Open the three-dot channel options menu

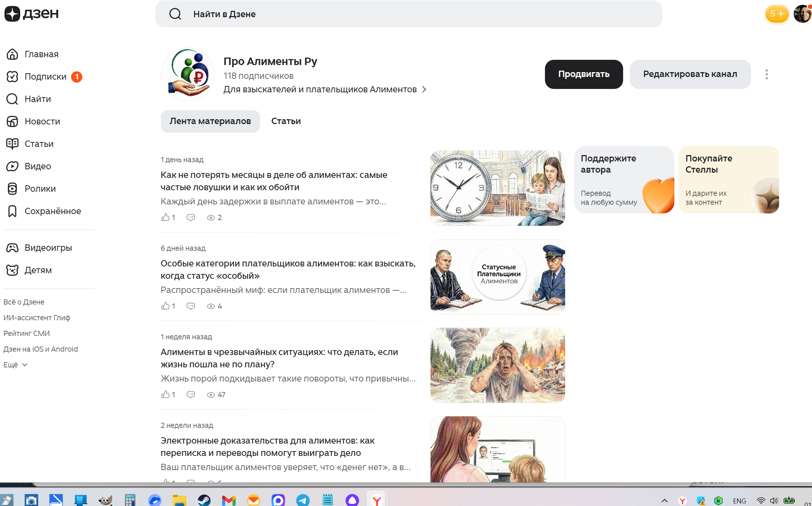tap(767, 74)
